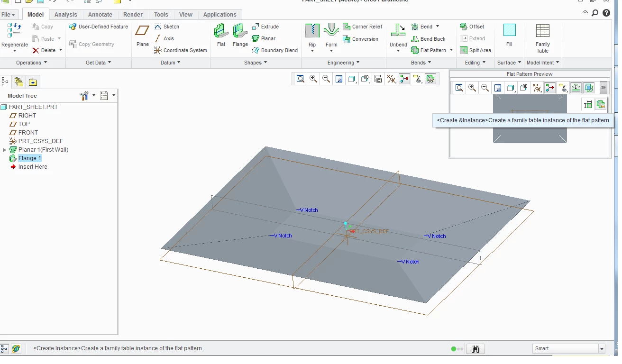Choose the Extrude tool

[x=265, y=27]
